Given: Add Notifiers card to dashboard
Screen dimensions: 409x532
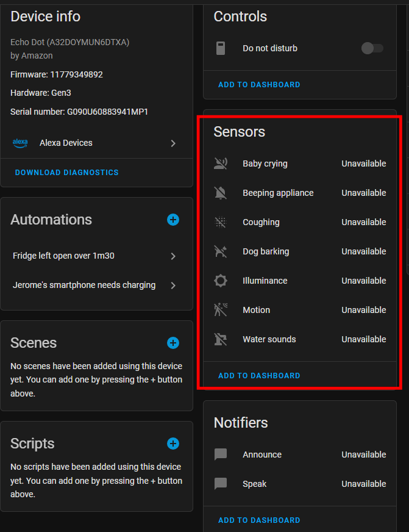Looking at the screenshot, I should [259, 520].
